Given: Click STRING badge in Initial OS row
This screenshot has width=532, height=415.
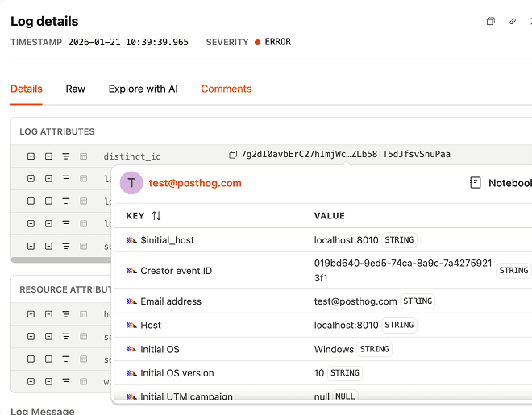Looking at the screenshot, I should coord(375,349).
